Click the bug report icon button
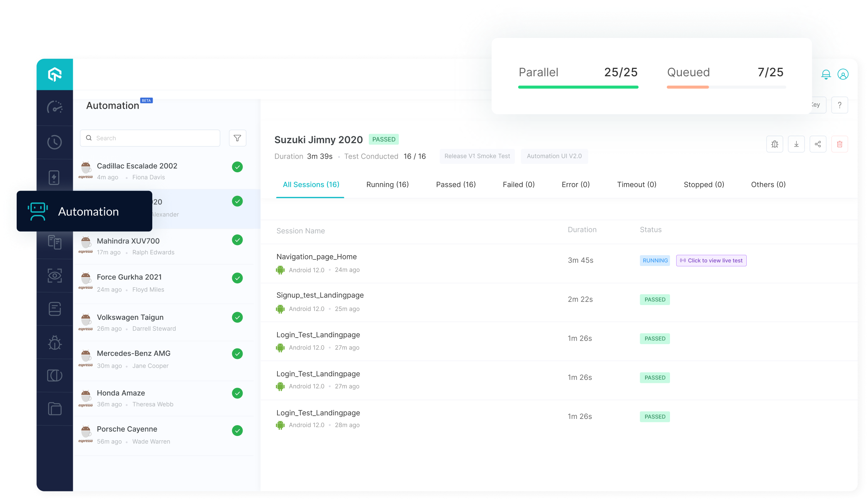Image resolution: width=868 pixels, height=501 pixels. (x=775, y=144)
